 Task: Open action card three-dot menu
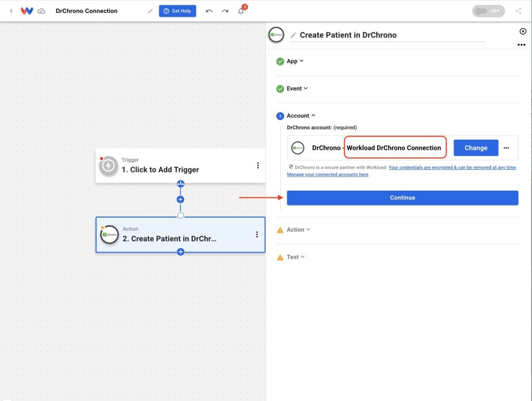pyautogui.click(x=257, y=234)
